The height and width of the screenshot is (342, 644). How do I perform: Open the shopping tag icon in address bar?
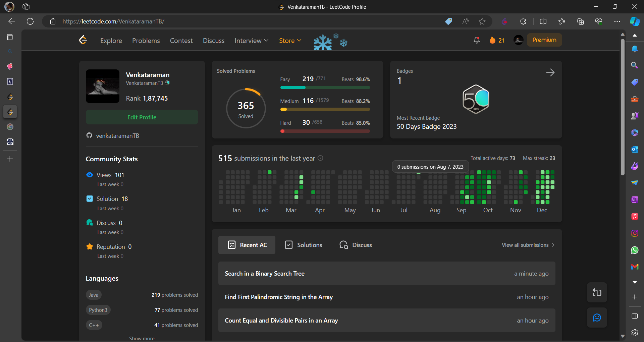[x=448, y=21]
